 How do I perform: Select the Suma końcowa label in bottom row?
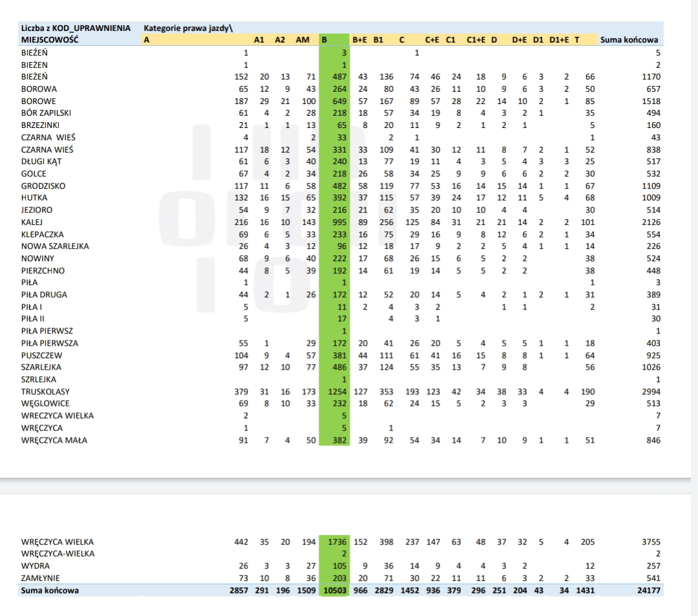pos(50,590)
